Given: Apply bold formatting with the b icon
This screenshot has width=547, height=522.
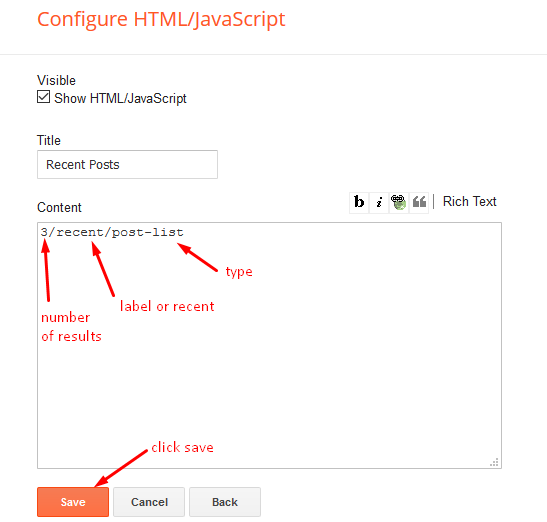Looking at the screenshot, I should (359, 202).
